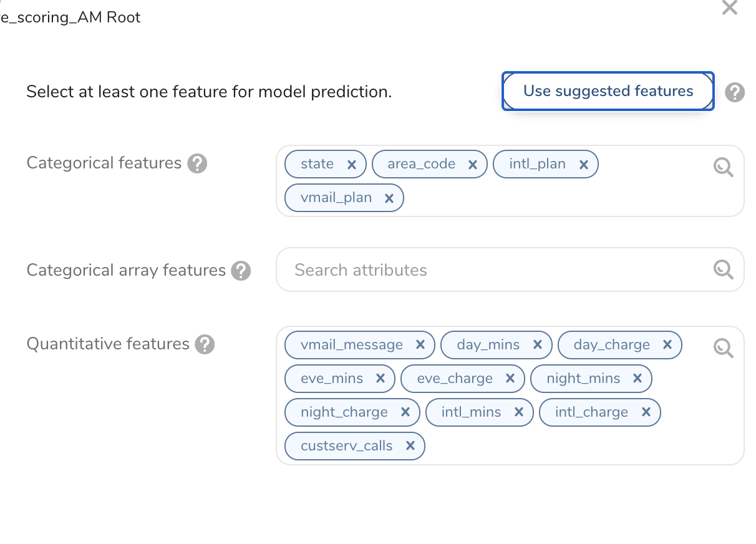Click help icon next to Categorical features
The width and height of the screenshot is (756, 544).
click(x=197, y=163)
